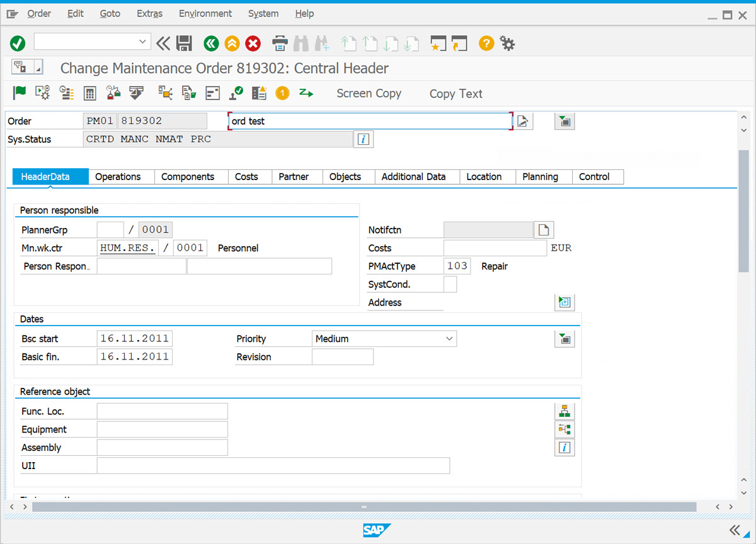Viewport: 756px width, 544px height.
Task: Click the hierarchy icon beside Equipment field
Action: pyautogui.click(x=564, y=429)
